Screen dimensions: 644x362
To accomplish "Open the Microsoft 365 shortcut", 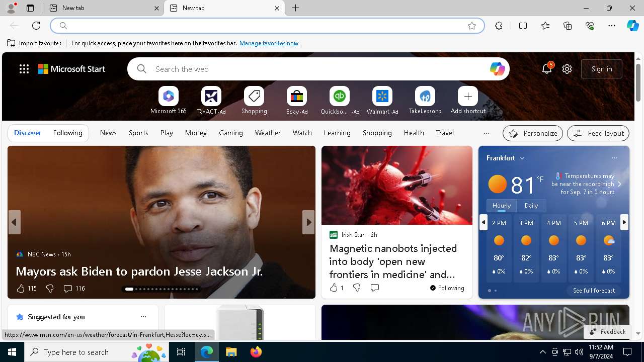I will pos(169,96).
